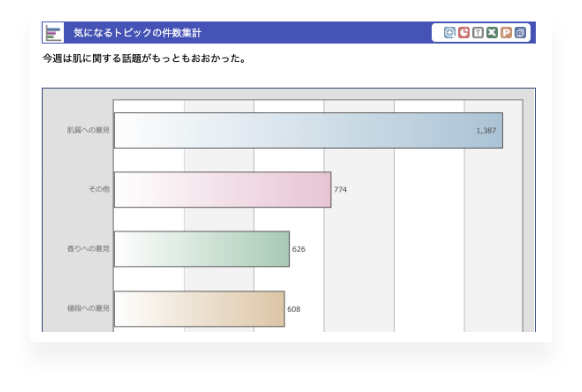Select the green 香りへの意見 bar
Viewport: 582px width, 392px height.
pyautogui.click(x=202, y=249)
